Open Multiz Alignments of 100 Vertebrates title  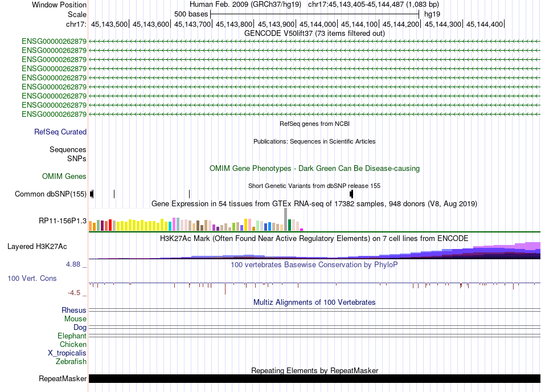point(314,303)
